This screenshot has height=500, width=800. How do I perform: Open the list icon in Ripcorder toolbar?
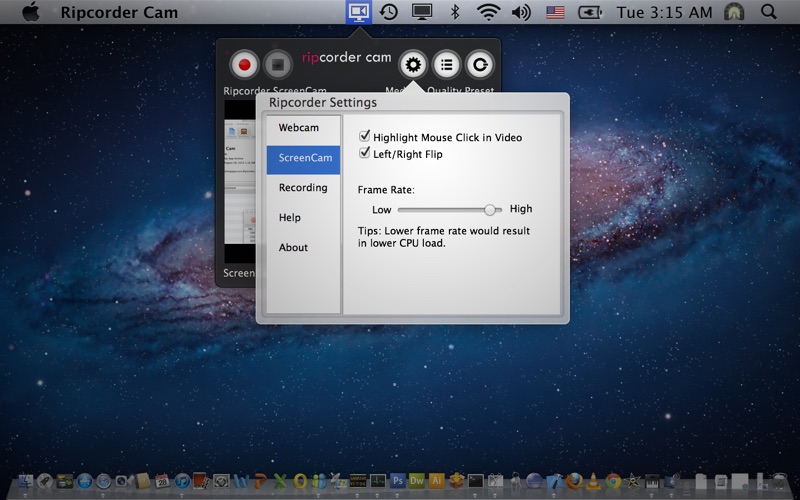pyautogui.click(x=446, y=66)
